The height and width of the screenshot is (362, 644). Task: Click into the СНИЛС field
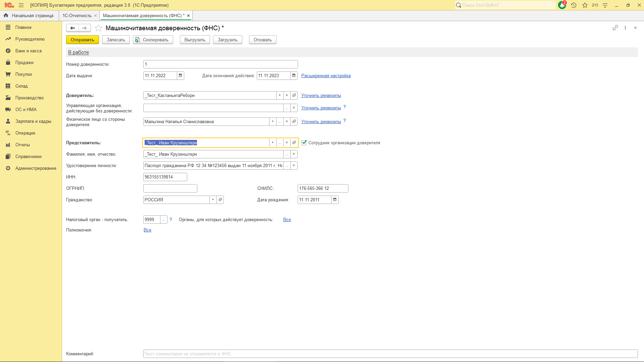pyautogui.click(x=323, y=188)
